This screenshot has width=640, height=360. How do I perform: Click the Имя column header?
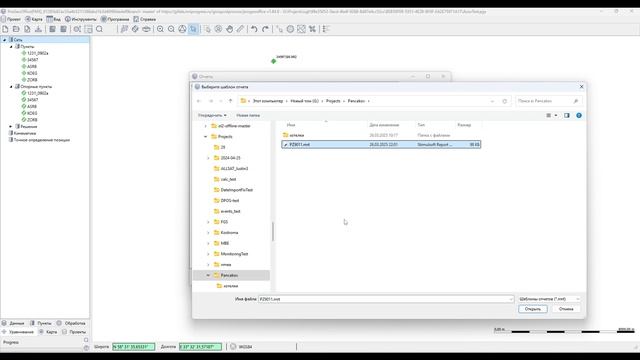coord(291,125)
